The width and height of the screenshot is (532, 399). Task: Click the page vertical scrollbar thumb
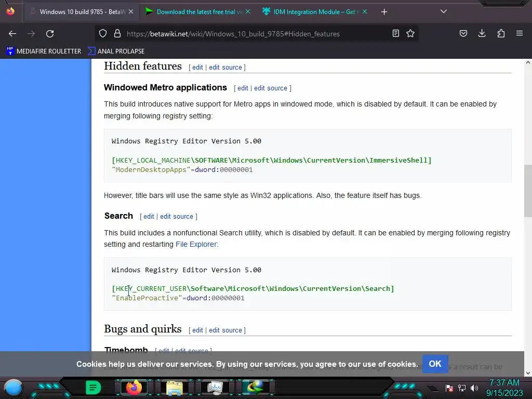tap(528, 191)
